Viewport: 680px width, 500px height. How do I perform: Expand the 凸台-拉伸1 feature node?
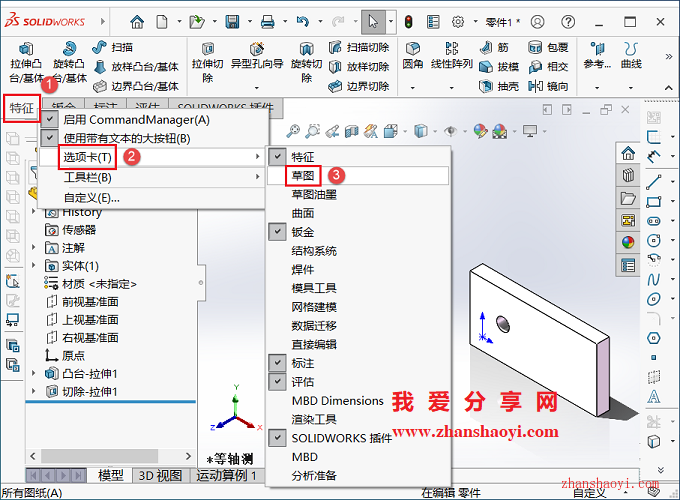point(34,373)
